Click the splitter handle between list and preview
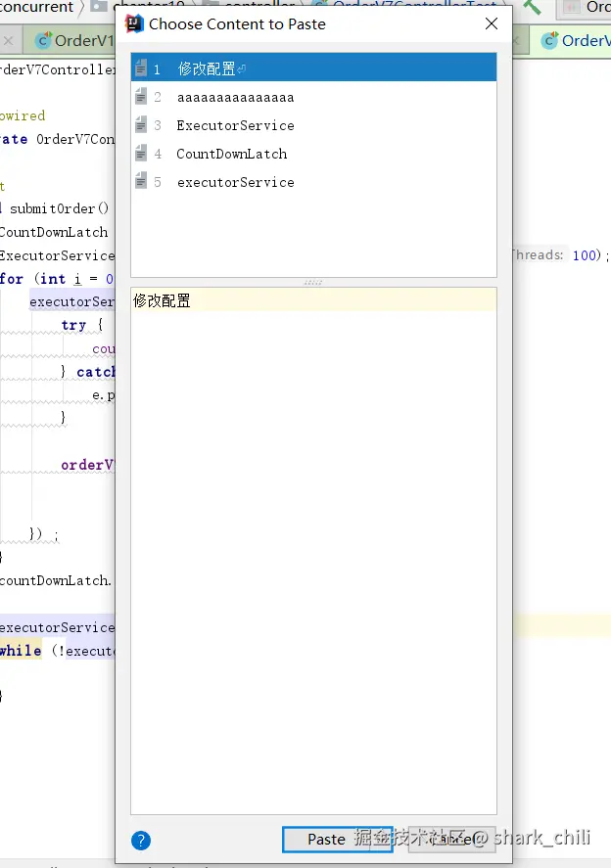Screen dimensions: 611x868 313,283
